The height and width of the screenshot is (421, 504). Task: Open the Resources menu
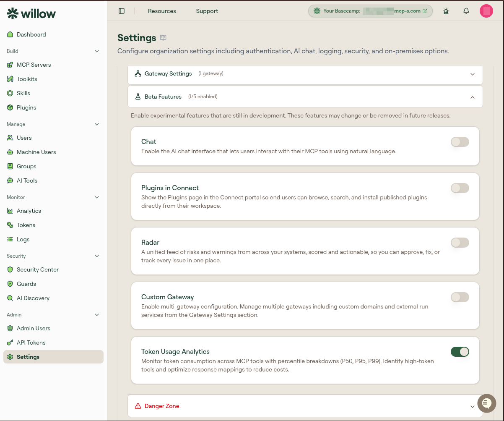pos(162,11)
